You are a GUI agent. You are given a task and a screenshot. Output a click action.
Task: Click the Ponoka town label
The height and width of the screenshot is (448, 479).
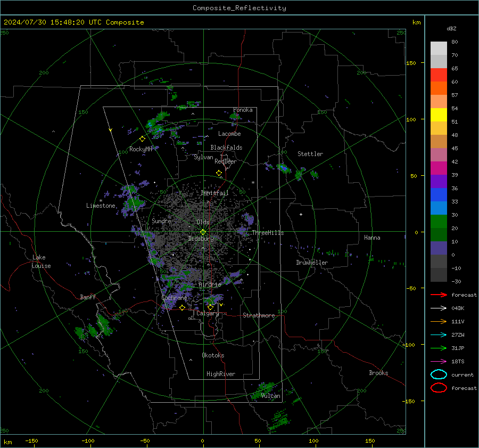point(243,110)
